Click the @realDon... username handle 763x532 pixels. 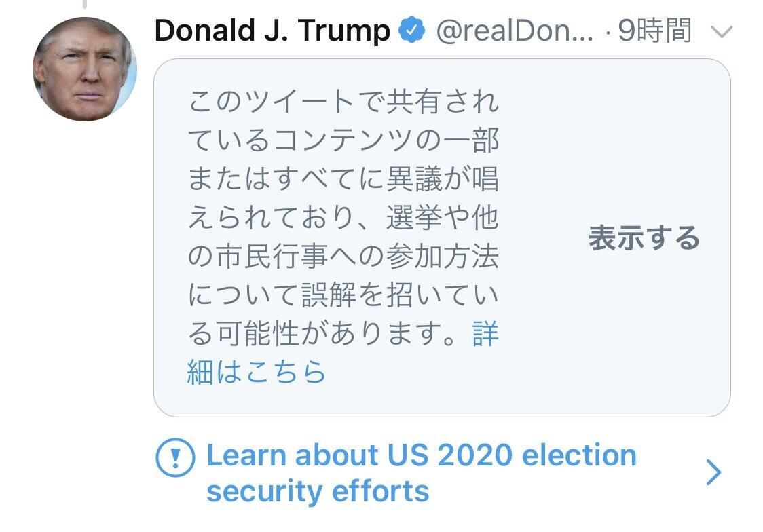pos(515,31)
